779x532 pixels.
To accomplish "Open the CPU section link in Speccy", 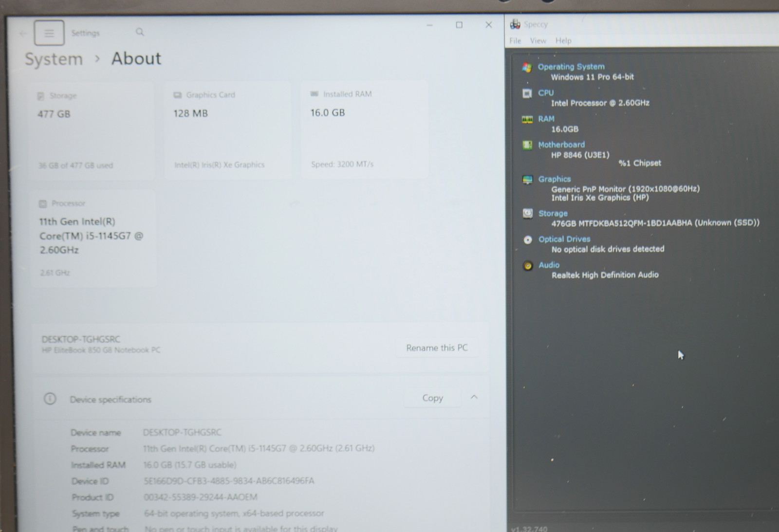I will pyautogui.click(x=546, y=92).
